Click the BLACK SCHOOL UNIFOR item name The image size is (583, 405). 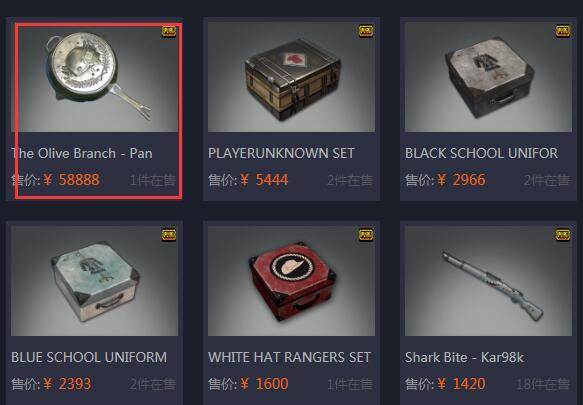click(x=481, y=153)
